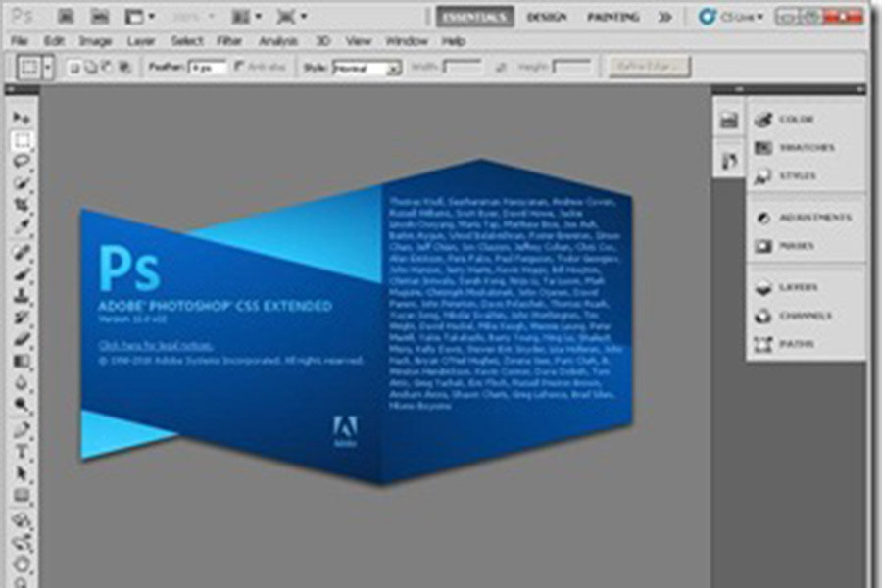The height and width of the screenshot is (588, 882).
Task: Choose Add to selection mode
Action: pos(90,68)
